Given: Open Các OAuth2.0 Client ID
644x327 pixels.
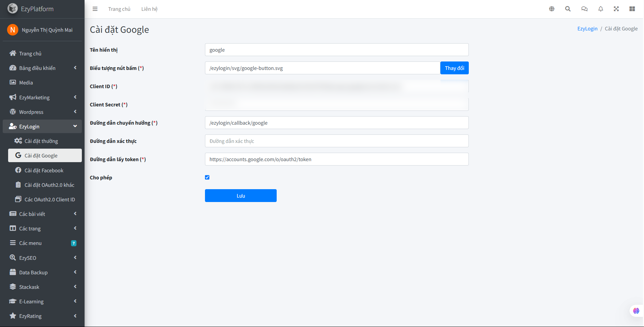Looking at the screenshot, I should point(45,199).
